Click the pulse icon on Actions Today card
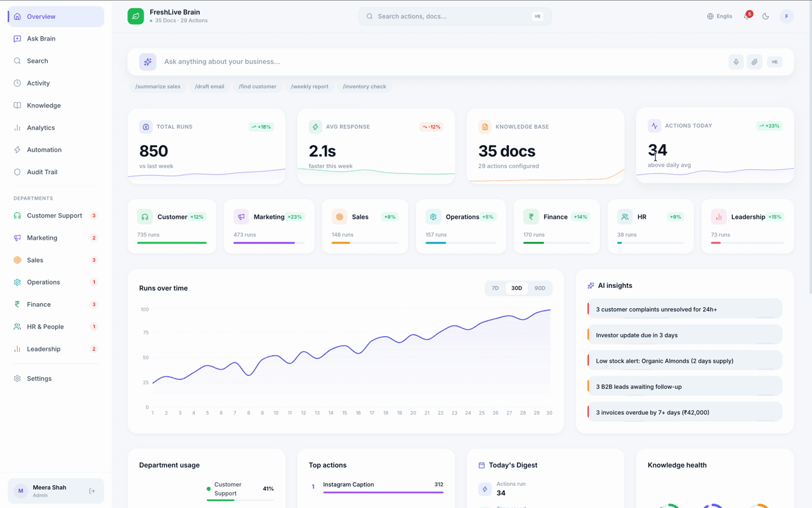 (655, 126)
